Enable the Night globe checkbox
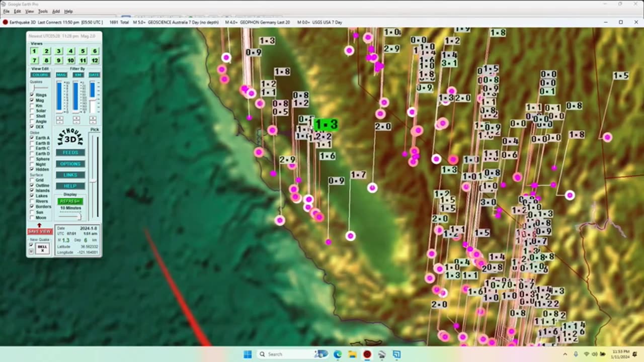Viewport: 644px width, 362px height. click(x=32, y=164)
